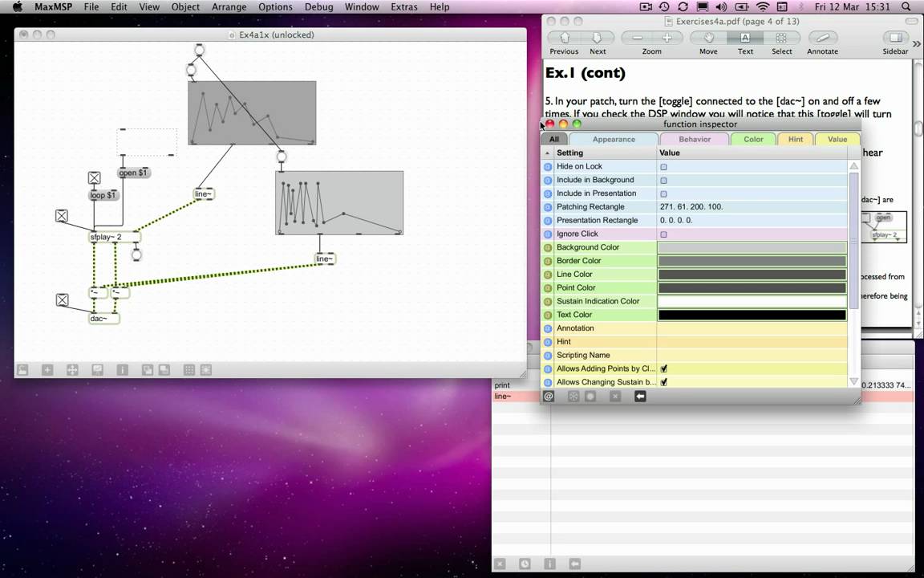
Task: Click the Patching Rectangle value 271. 61. 200. 100.
Action: point(691,207)
